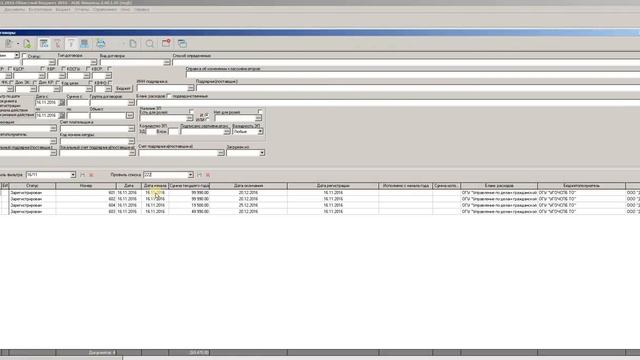640x360 pixels.
Task: Open the filter profile dropdown showing 16/11
Action: pos(73,175)
